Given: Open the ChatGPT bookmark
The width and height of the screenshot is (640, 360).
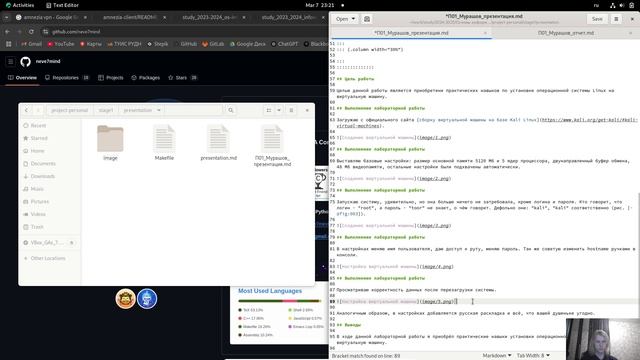Looking at the screenshot, I should tap(284, 44).
